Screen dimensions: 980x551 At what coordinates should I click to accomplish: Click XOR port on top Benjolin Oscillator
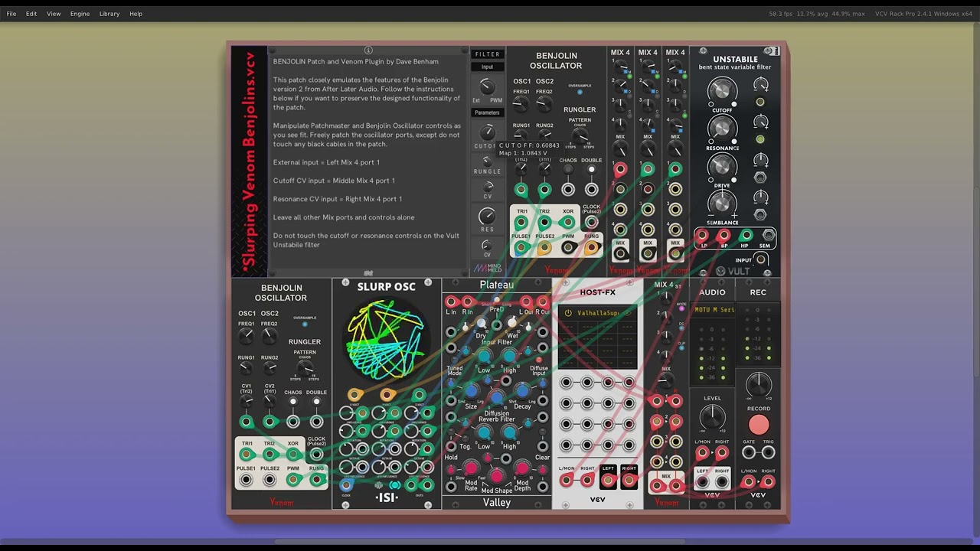pos(568,222)
